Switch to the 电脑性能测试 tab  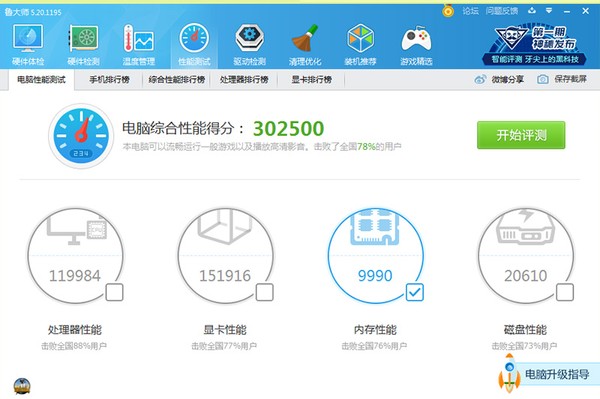pyautogui.click(x=41, y=80)
